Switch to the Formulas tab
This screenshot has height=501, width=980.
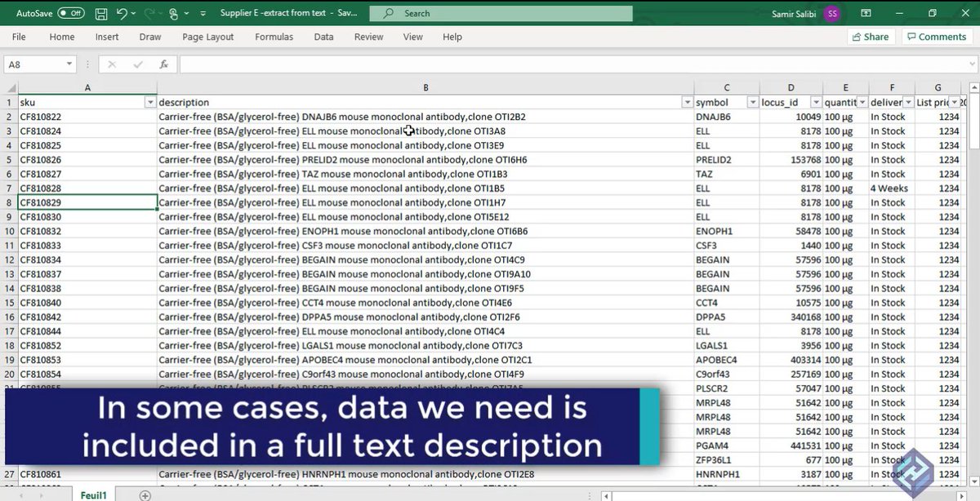click(x=274, y=37)
